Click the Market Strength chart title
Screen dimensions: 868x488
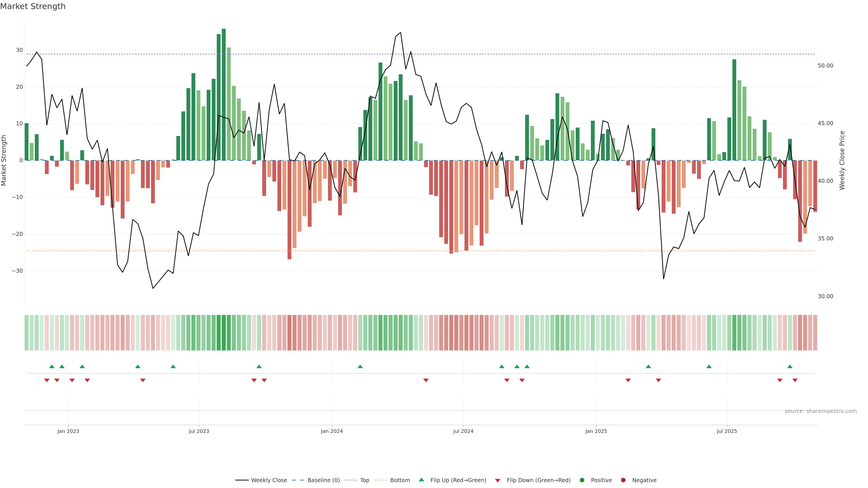(33, 6)
